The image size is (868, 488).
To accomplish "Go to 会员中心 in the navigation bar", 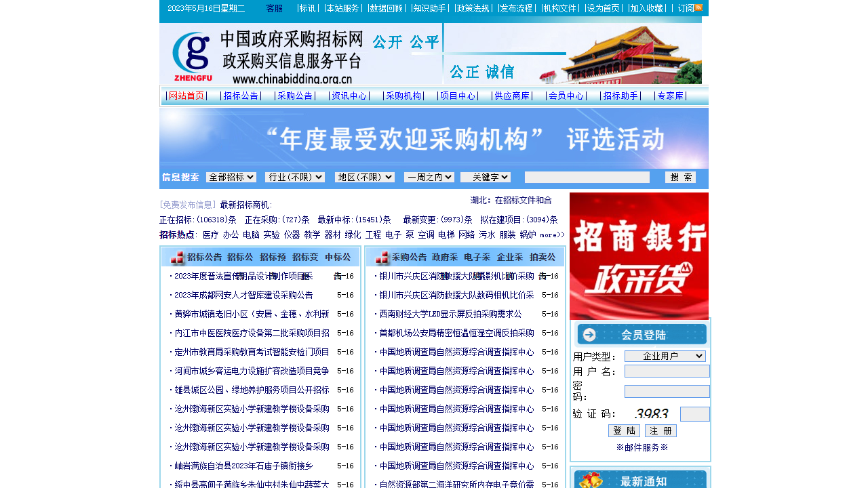I will pos(566,96).
